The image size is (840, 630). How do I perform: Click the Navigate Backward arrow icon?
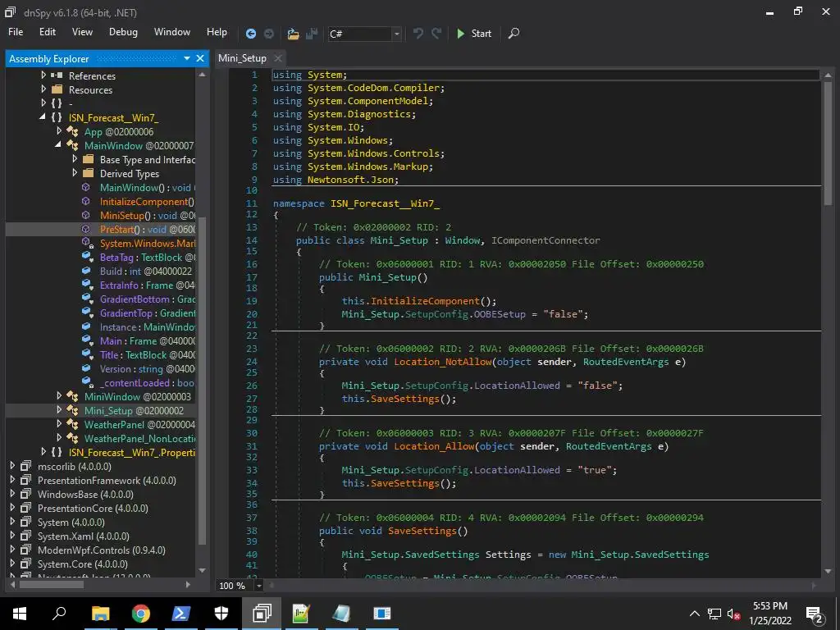point(251,34)
